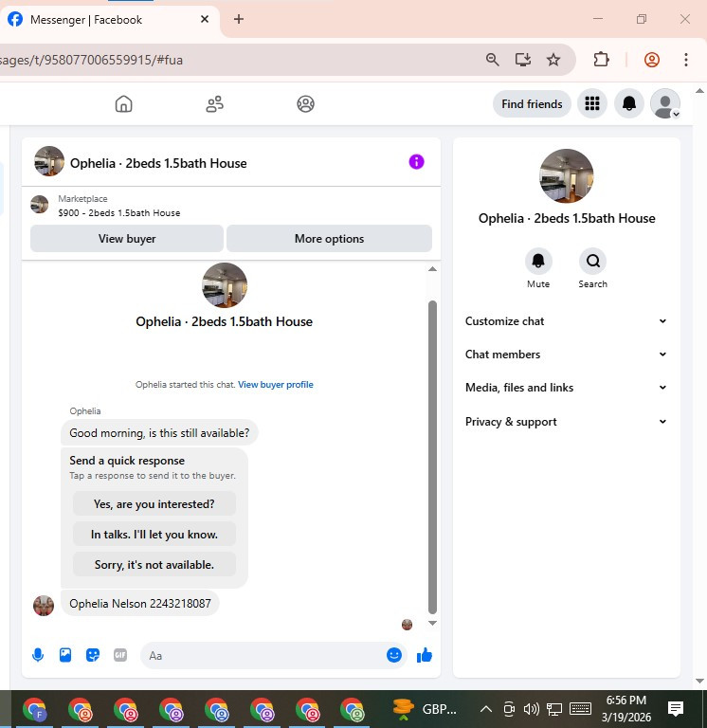707x728 pixels.
Task: Mute this conversation with bell icon
Action: click(x=538, y=261)
